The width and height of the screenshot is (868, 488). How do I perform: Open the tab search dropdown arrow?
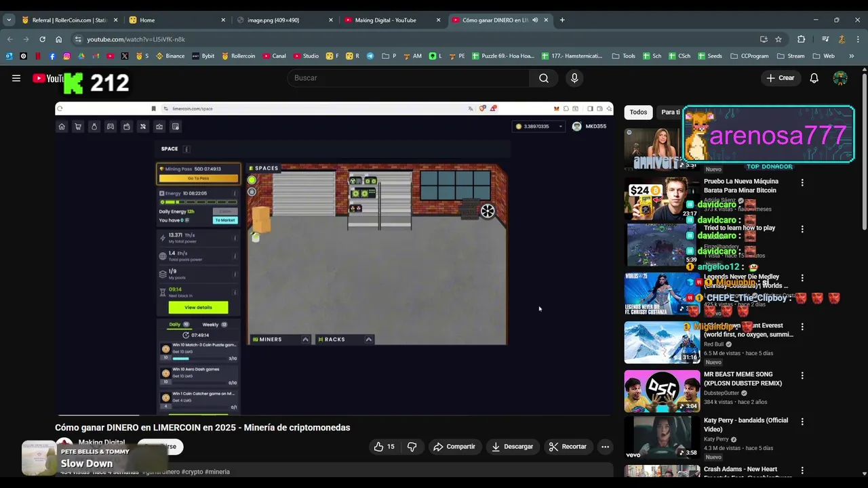9,20
